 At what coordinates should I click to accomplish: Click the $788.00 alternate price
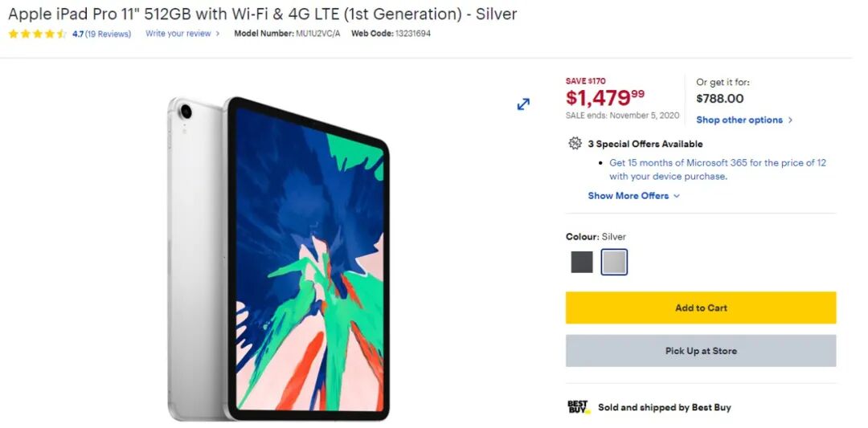tap(719, 99)
